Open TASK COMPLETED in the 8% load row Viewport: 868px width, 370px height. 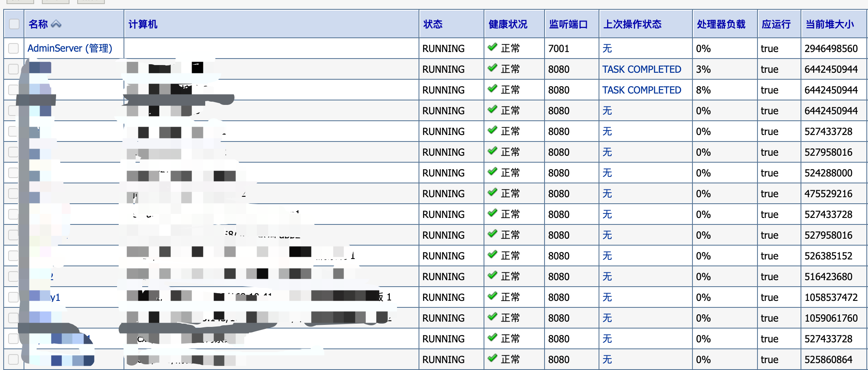pos(642,90)
